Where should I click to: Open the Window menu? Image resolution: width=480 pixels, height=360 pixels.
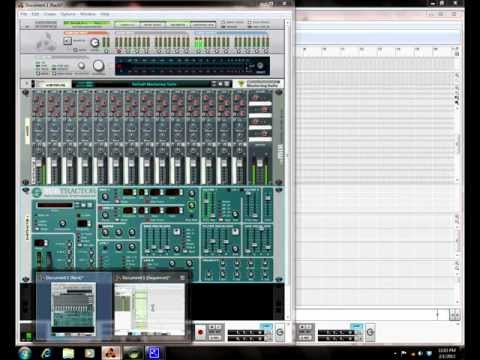(88, 14)
